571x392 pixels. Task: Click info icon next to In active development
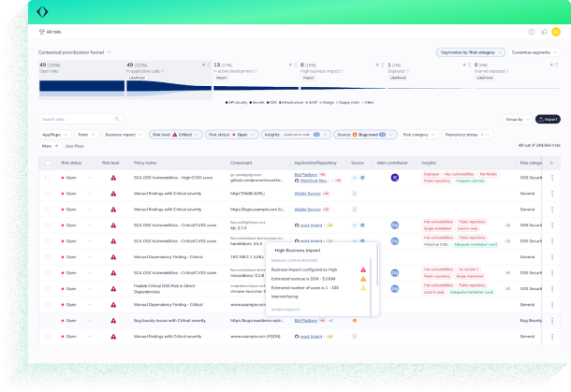click(x=256, y=71)
